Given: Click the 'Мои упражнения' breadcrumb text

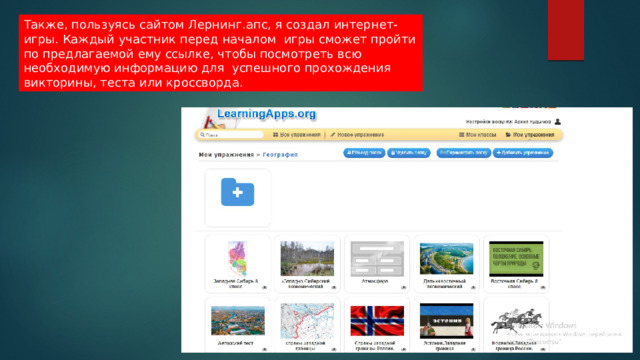Looking at the screenshot, I should pos(226,155).
